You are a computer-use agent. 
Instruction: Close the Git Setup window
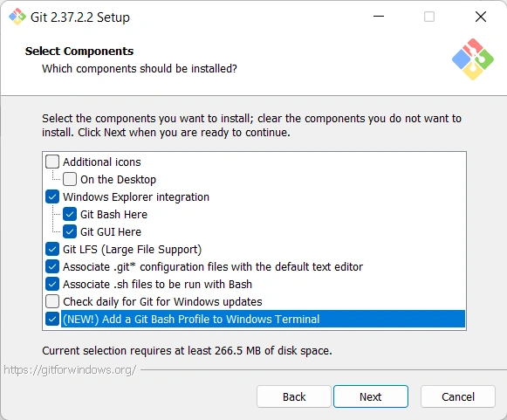coord(481,17)
